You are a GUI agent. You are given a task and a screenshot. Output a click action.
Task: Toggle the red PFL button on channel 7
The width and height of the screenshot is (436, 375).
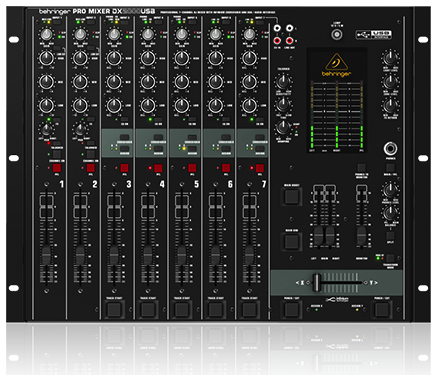pos(260,168)
